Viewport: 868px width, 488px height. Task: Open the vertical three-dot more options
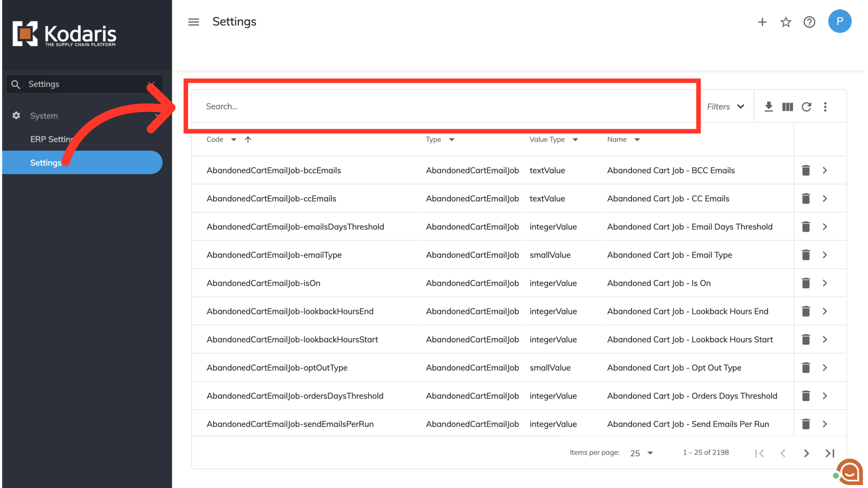coord(825,107)
